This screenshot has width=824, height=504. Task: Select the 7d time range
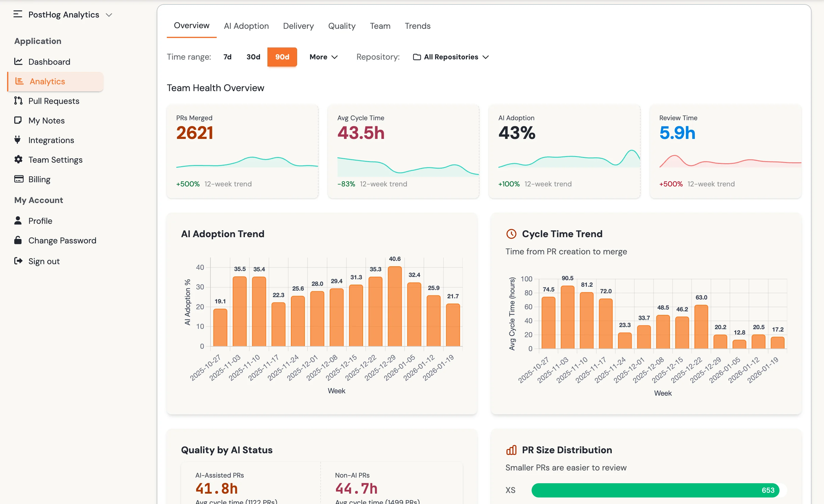click(227, 57)
